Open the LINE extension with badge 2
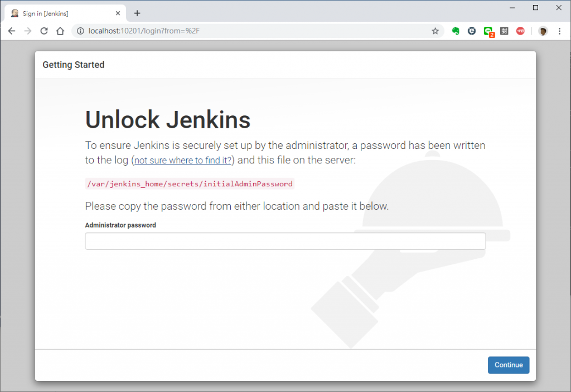Image resolution: width=571 pixels, height=392 pixels. tap(488, 32)
